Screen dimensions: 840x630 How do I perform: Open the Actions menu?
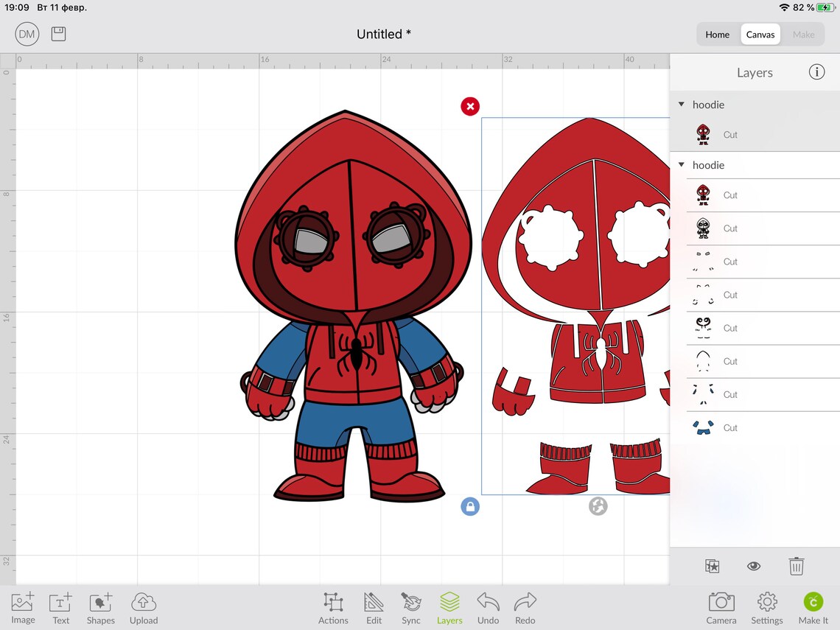tap(333, 606)
